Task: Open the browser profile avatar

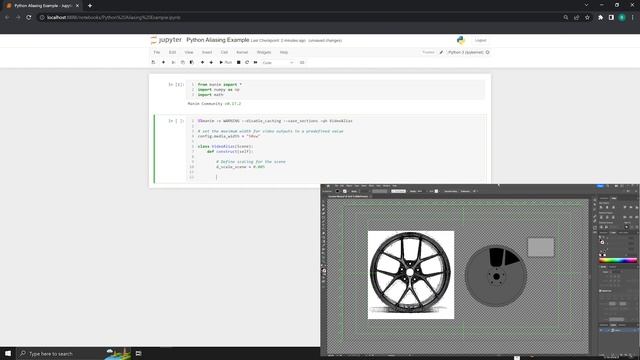Action: click(x=622, y=18)
